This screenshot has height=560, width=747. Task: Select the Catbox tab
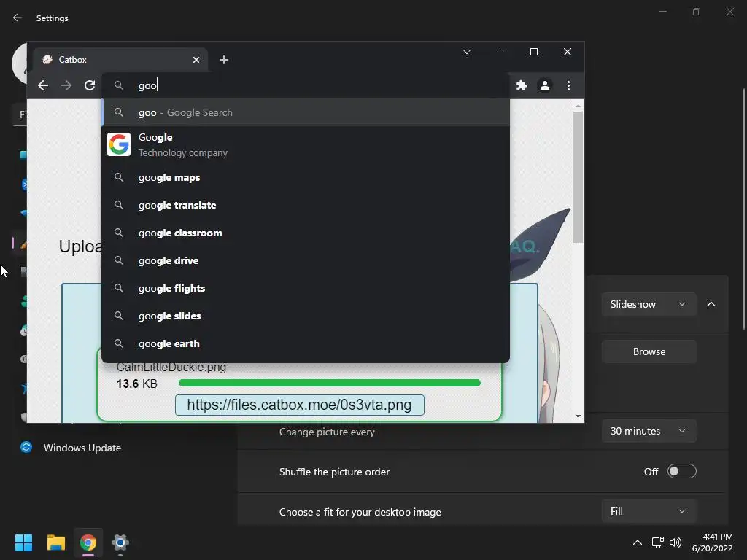120,60
